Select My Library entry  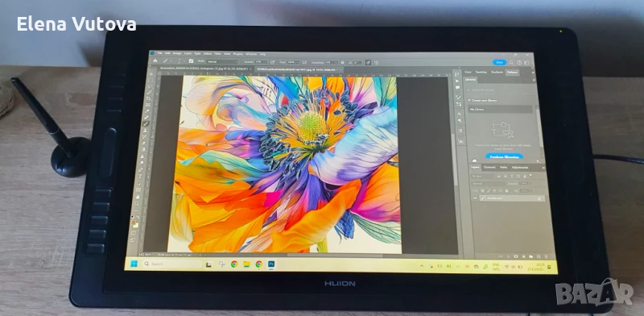(500, 109)
